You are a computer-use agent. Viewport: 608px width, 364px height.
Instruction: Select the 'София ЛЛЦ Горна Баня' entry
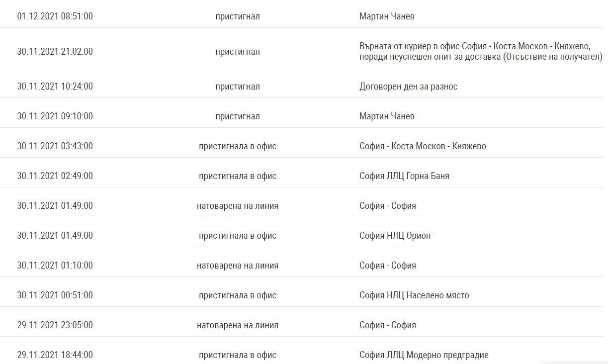click(x=404, y=176)
